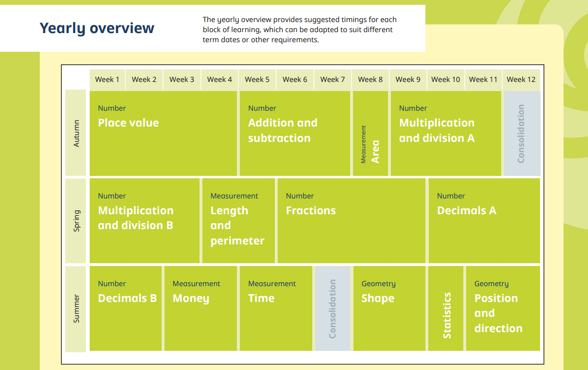
Task: Click the "Yearly overview" heading
Action: 97,28
